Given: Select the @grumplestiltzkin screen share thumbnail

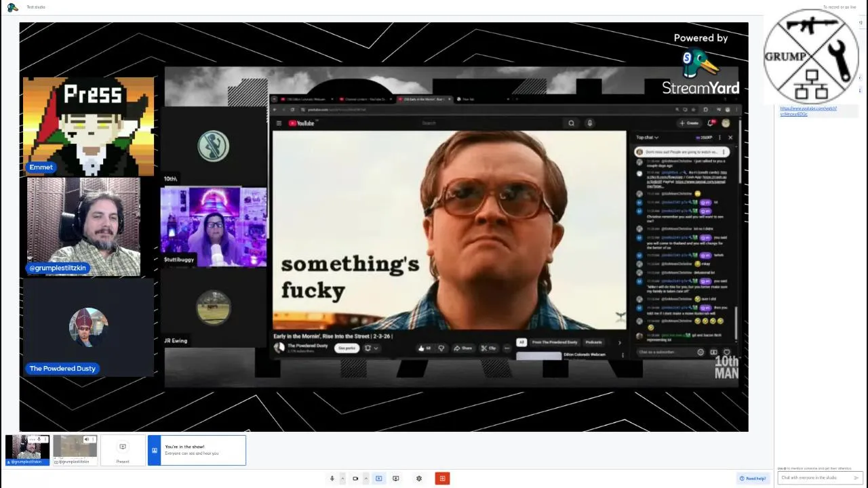Looking at the screenshot, I should tap(75, 449).
